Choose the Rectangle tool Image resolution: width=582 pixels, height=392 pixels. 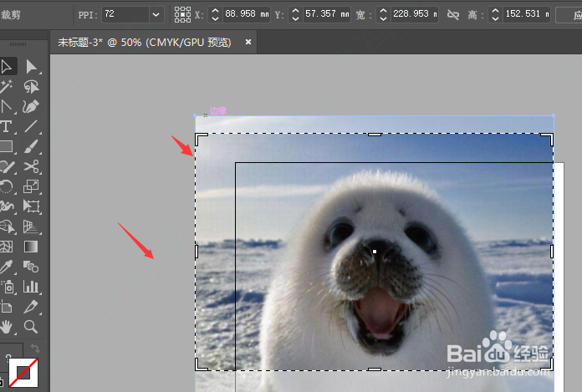tap(7, 147)
